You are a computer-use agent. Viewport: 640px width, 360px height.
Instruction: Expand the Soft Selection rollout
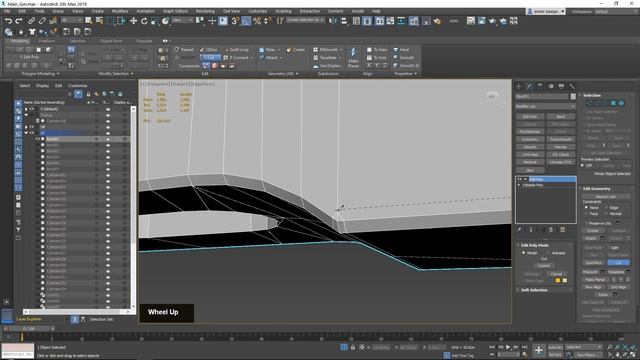[x=534, y=290]
